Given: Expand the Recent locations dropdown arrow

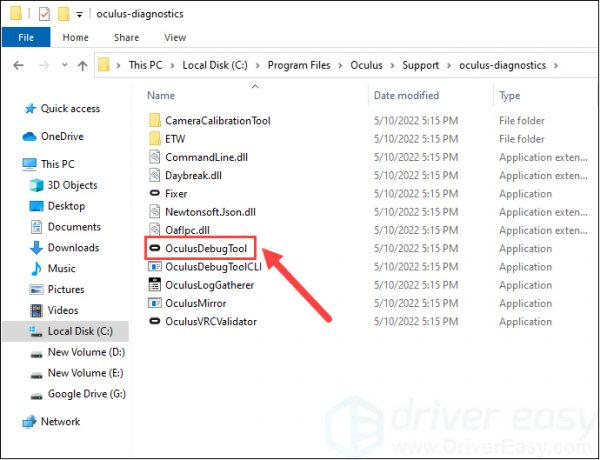Looking at the screenshot, I should (62, 65).
